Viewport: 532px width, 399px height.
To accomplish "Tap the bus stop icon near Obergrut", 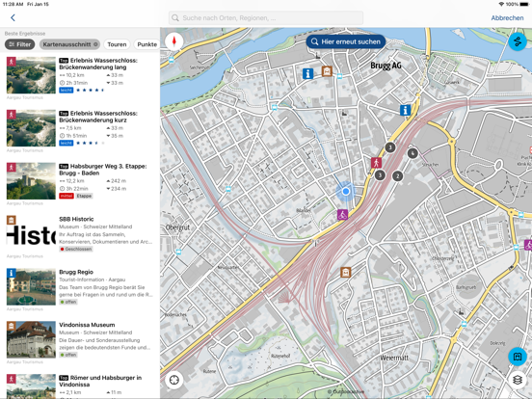I will click(178, 253).
